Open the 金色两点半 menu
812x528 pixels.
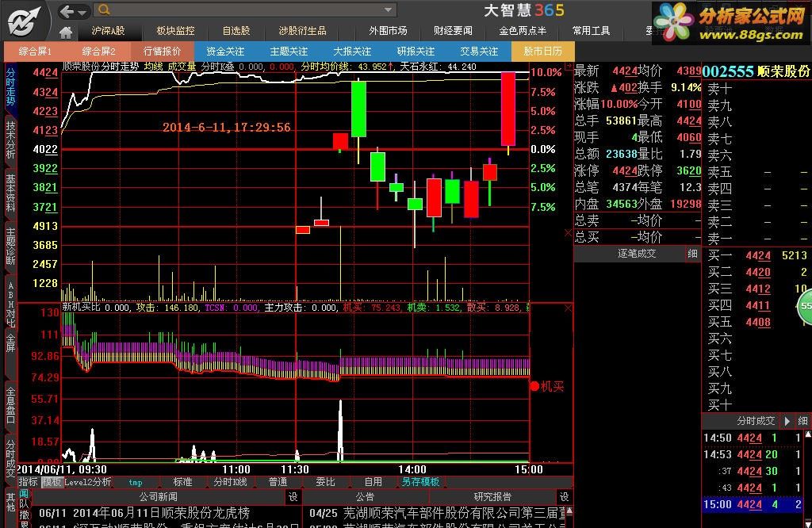click(x=523, y=31)
